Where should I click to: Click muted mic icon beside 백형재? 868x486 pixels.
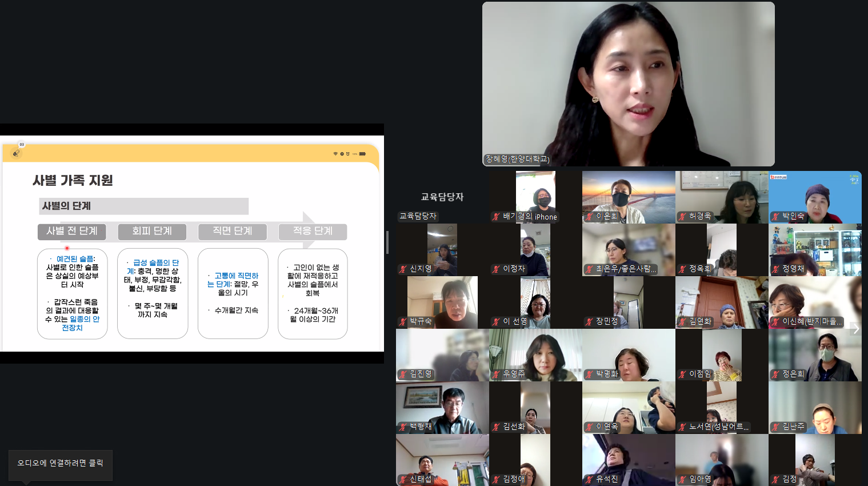[x=403, y=427]
